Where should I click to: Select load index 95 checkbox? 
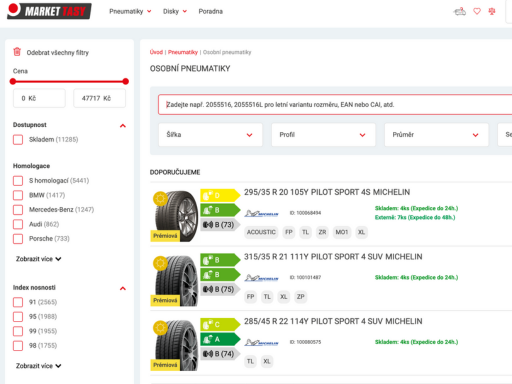[x=18, y=317]
